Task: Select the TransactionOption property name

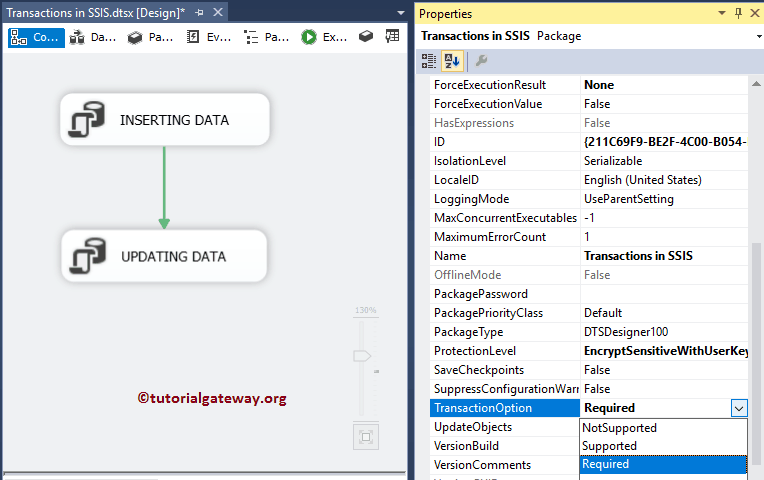Action: click(505, 408)
